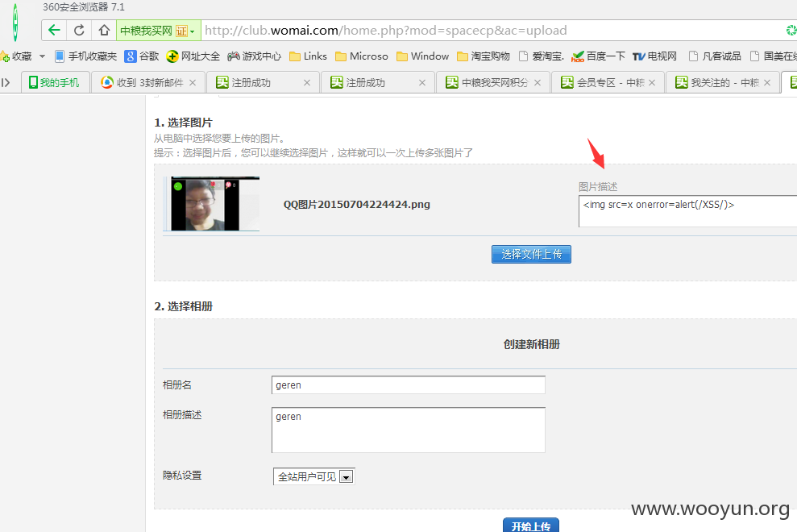Close the 收到 3封新邮件 tab
797x532 pixels.
point(192,82)
